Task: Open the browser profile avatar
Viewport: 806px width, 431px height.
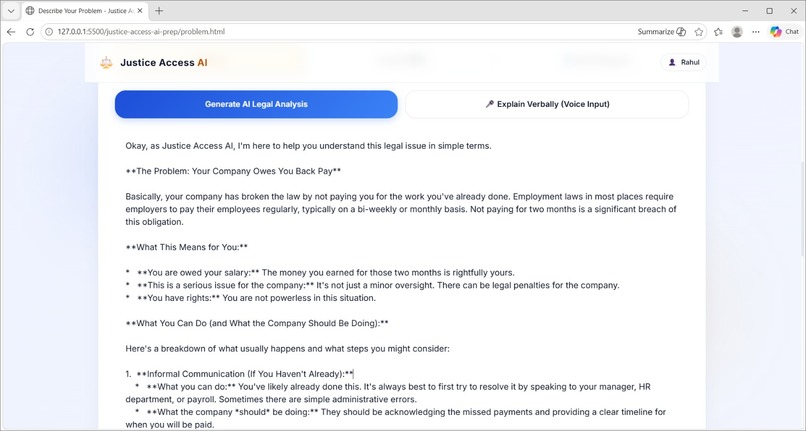Action: [x=737, y=32]
